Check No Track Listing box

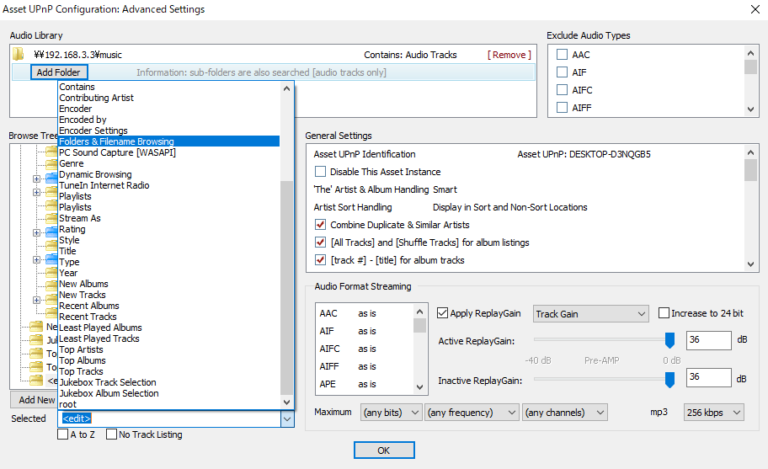tap(111, 434)
